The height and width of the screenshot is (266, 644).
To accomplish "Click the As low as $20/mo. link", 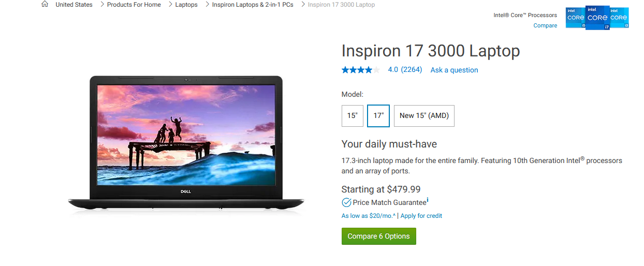I will pos(369,216).
